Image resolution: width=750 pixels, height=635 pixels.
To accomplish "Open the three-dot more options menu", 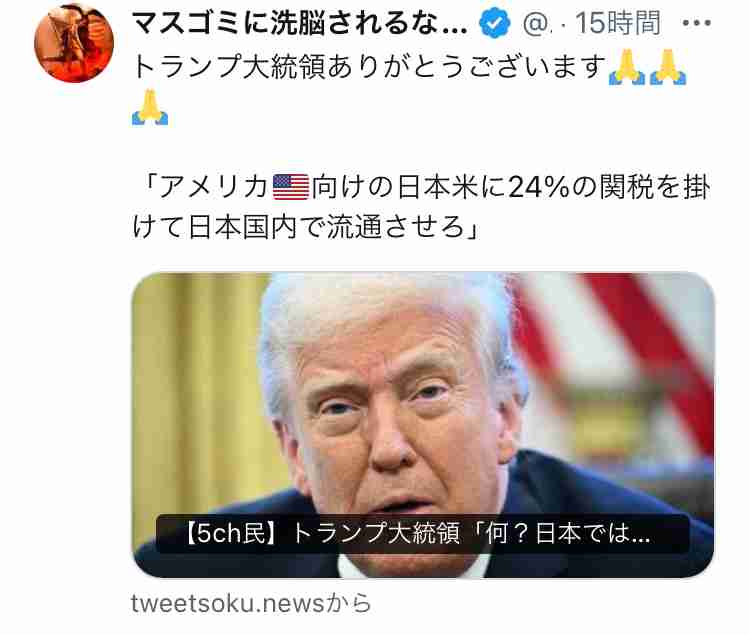I will [696, 22].
